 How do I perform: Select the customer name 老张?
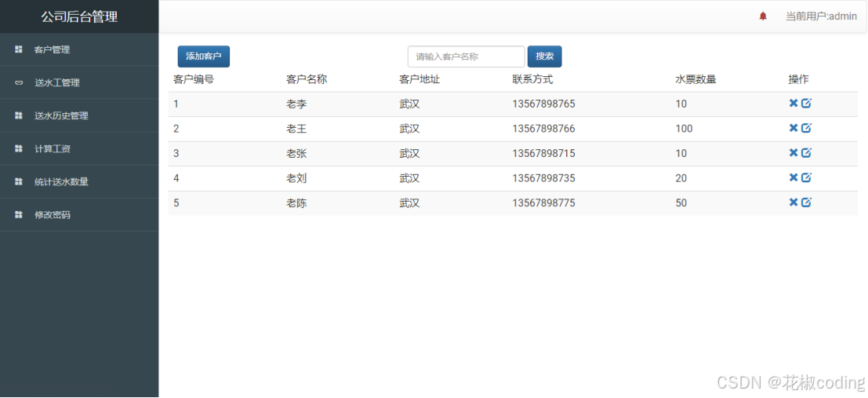point(296,154)
